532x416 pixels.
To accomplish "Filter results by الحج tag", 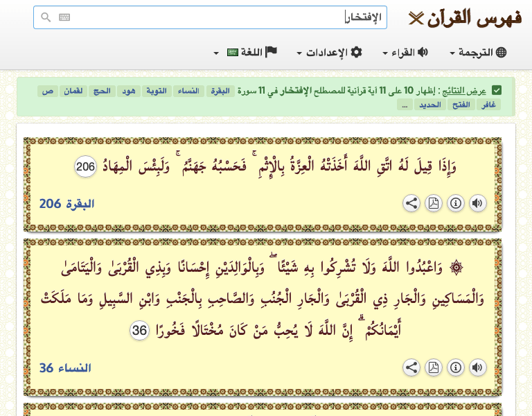I will pos(102,91).
